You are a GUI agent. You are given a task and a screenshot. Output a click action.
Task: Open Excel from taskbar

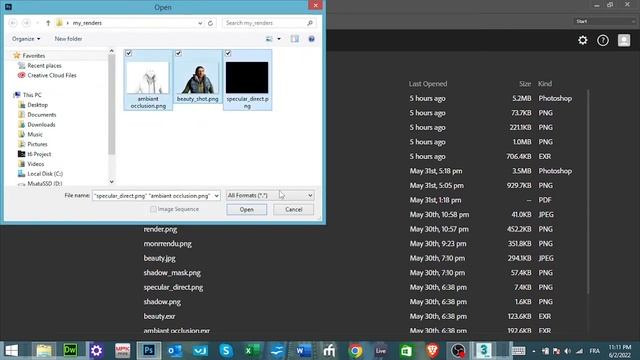pos(251,351)
